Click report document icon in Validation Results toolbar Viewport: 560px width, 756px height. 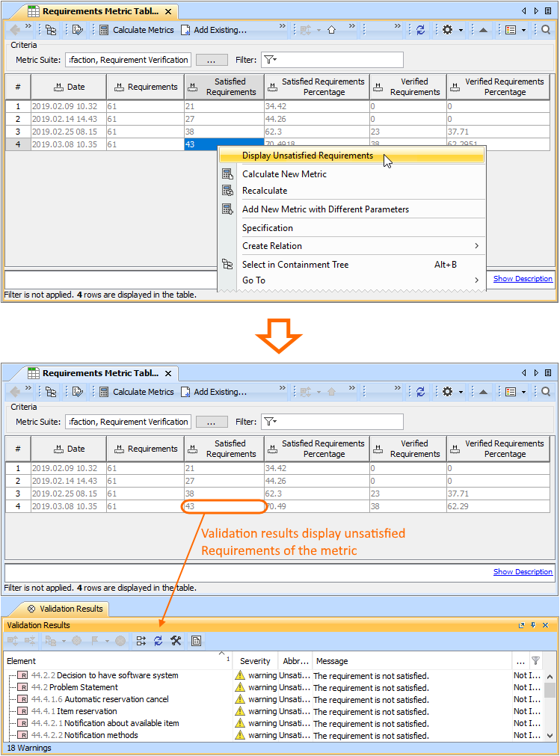coord(196,641)
